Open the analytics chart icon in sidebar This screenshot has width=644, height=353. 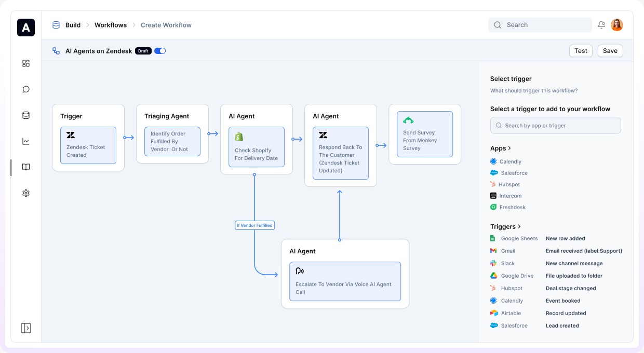[26, 141]
